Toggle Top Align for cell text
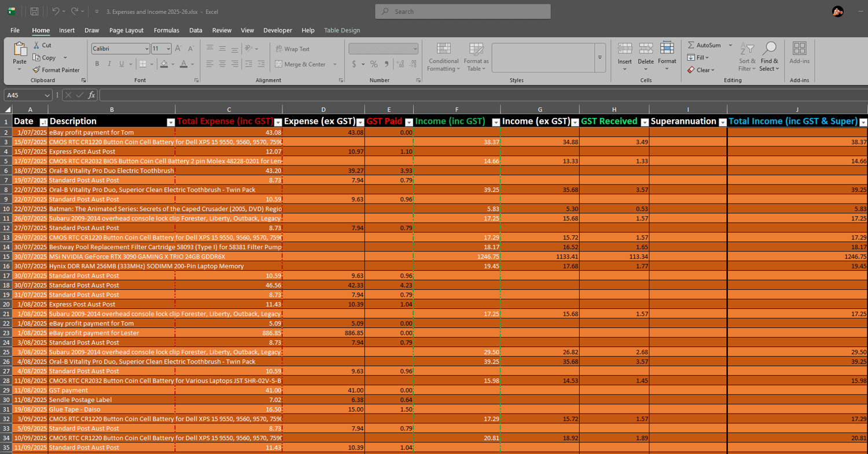868x454 pixels. 209,49
